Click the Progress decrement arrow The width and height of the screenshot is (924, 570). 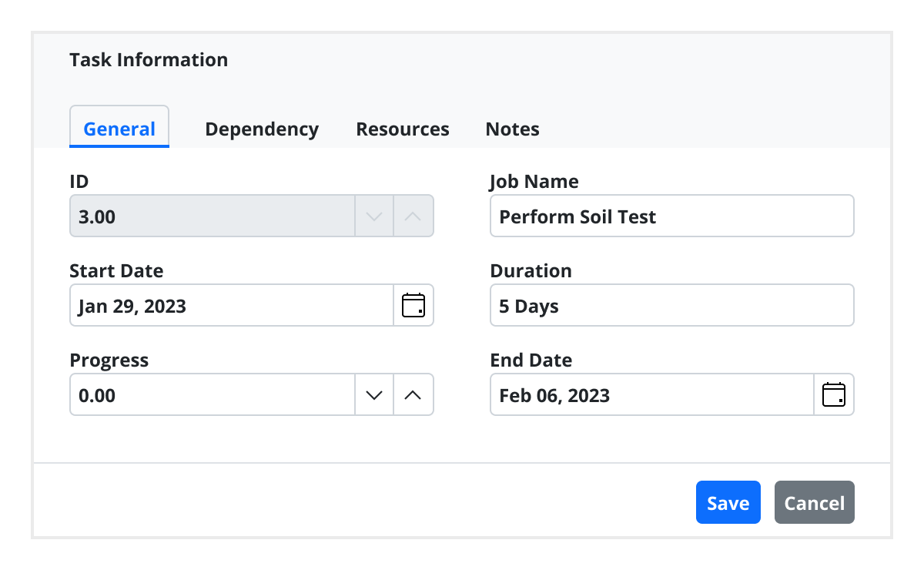click(373, 394)
